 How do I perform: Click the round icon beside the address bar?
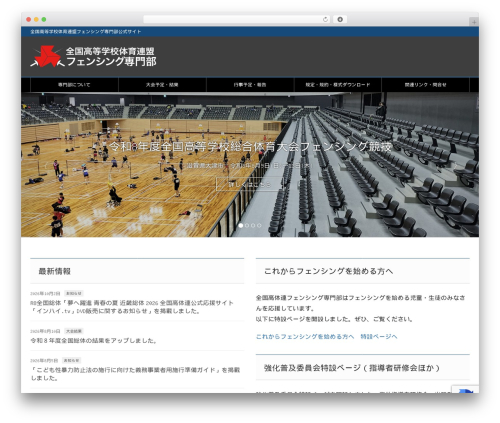point(340,19)
